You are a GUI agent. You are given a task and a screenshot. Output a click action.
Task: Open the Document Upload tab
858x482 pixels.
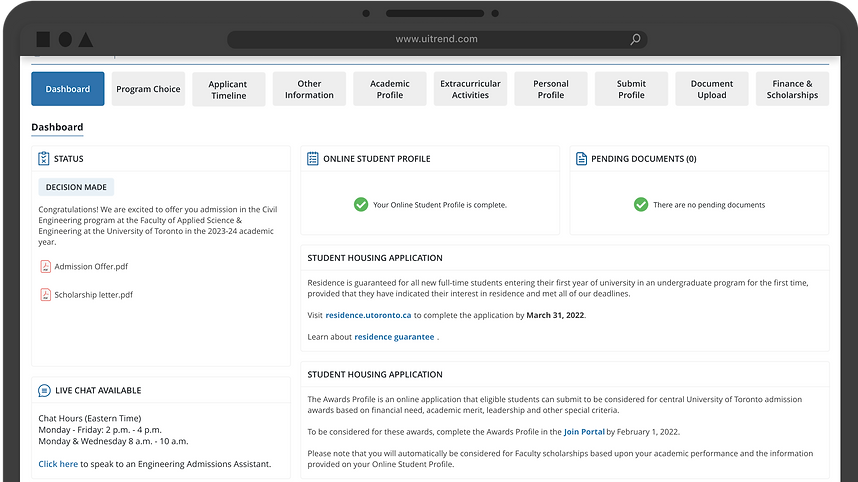click(x=712, y=89)
